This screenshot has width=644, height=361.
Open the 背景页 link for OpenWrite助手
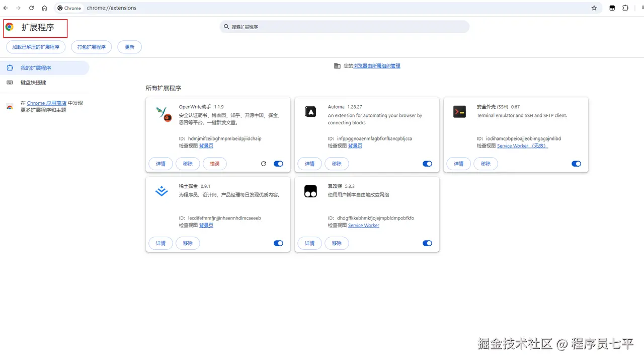pyautogui.click(x=206, y=146)
